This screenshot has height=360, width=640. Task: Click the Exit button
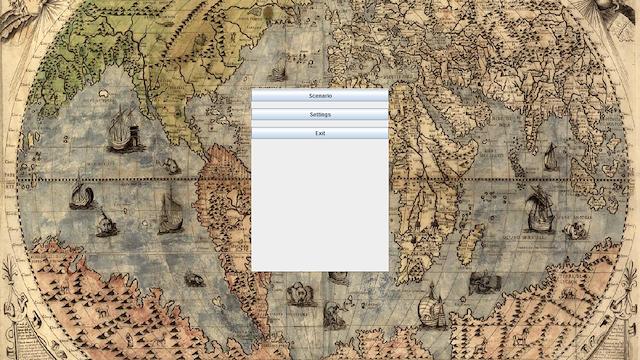pyautogui.click(x=320, y=133)
